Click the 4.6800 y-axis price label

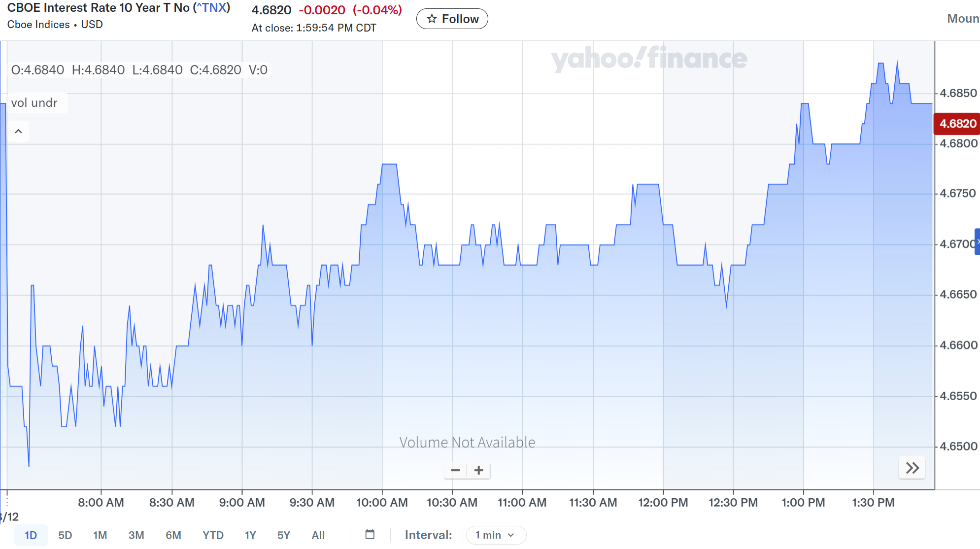coord(958,143)
